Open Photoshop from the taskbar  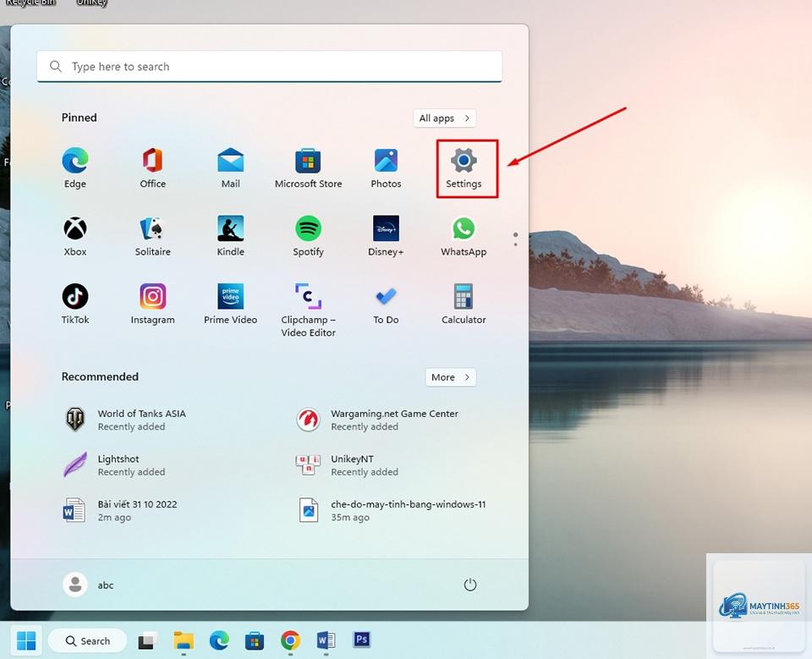coord(361,640)
